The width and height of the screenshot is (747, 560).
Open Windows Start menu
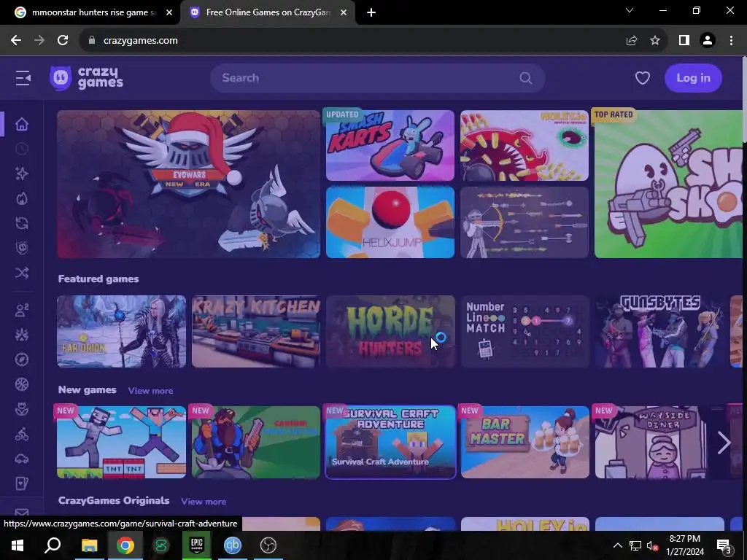18,545
